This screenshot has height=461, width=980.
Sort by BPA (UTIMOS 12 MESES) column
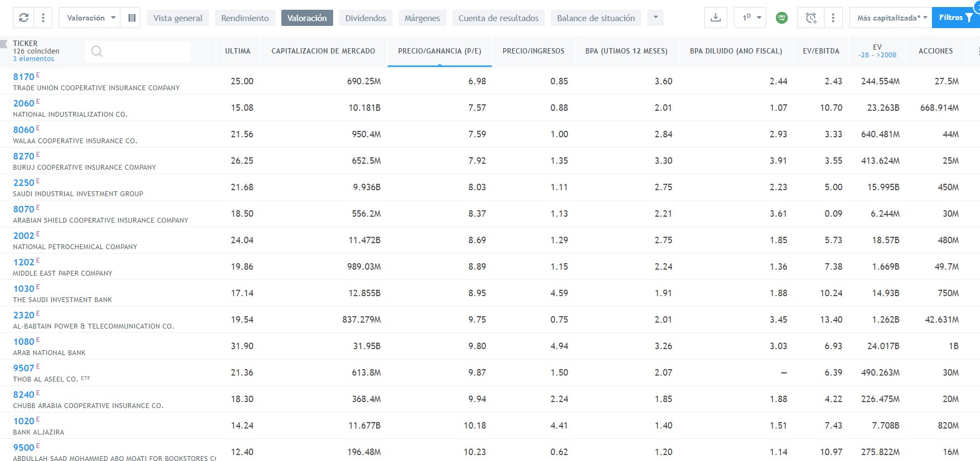point(626,51)
